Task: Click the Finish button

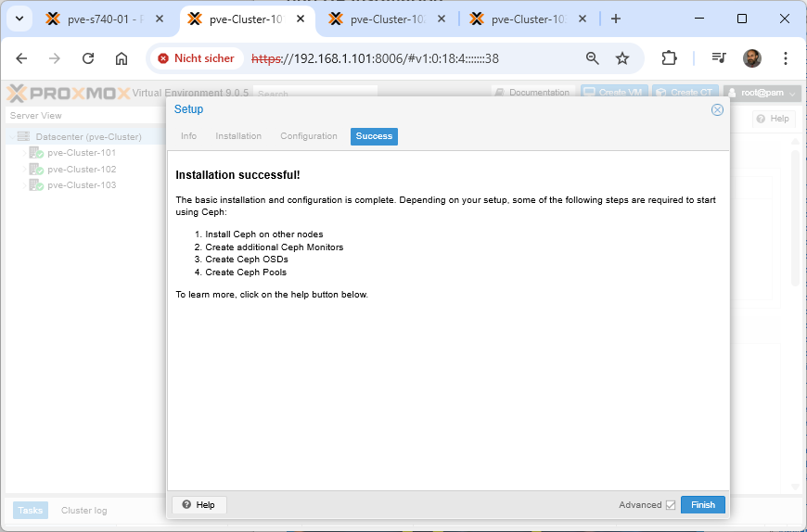Action: click(702, 505)
